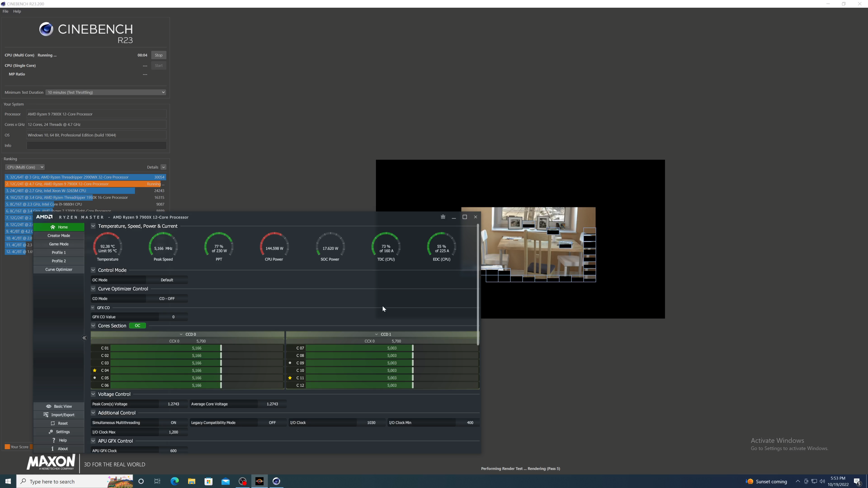Open Minimum Test Duration dropdown
The width and height of the screenshot is (868, 488).
[106, 92]
